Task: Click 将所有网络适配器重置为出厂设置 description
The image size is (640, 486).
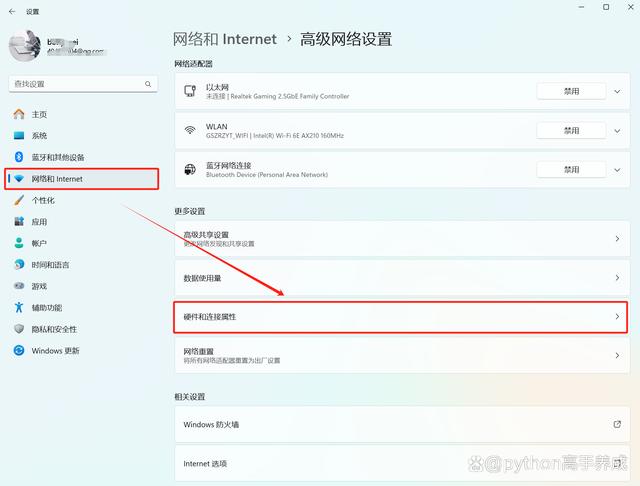Action: [232, 360]
